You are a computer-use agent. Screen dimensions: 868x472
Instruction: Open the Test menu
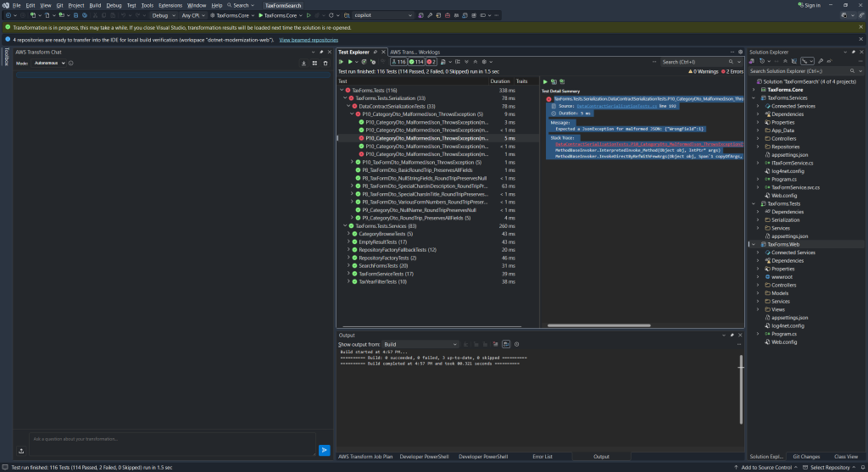[131, 6]
